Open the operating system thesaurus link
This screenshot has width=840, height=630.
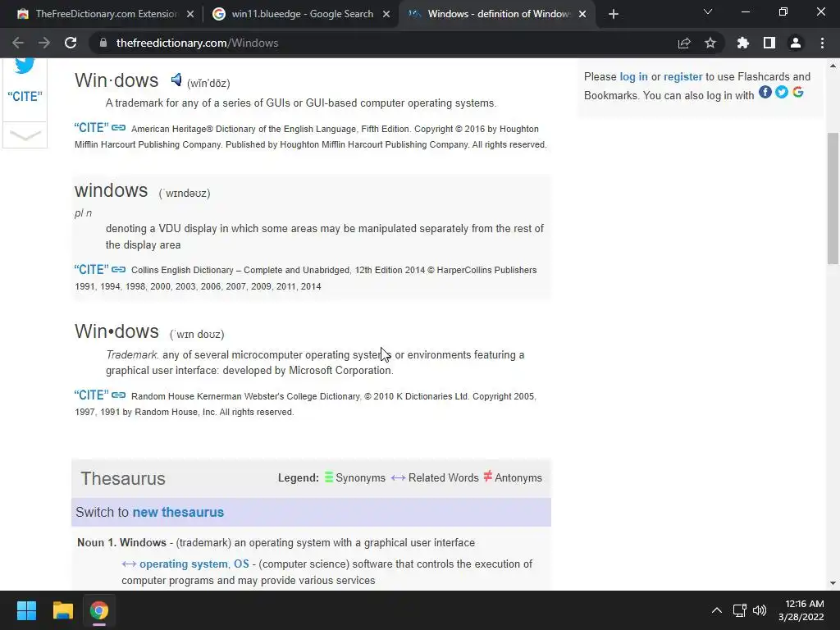tap(183, 564)
